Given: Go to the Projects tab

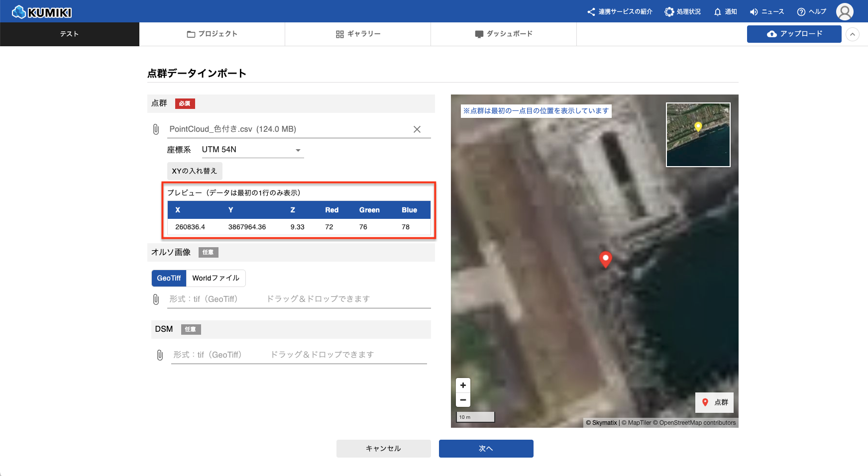Looking at the screenshot, I should pyautogui.click(x=212, y=34).
